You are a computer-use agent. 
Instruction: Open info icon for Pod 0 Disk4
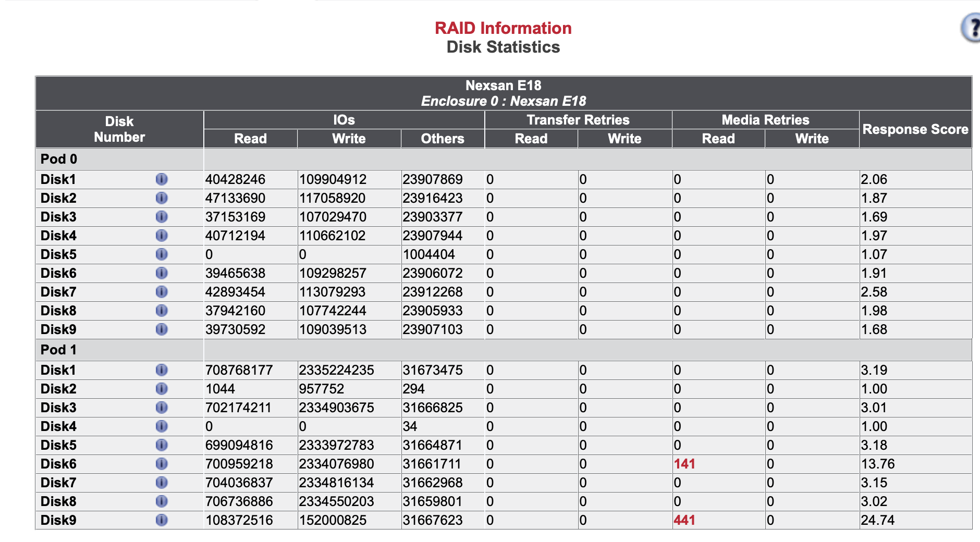162,236
